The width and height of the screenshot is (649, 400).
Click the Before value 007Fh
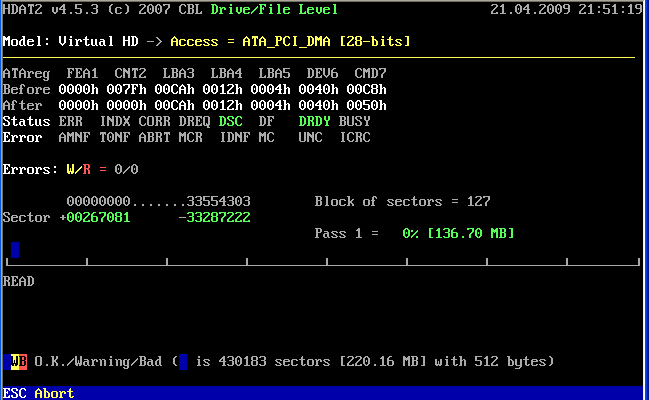click(x=126, y=89)
